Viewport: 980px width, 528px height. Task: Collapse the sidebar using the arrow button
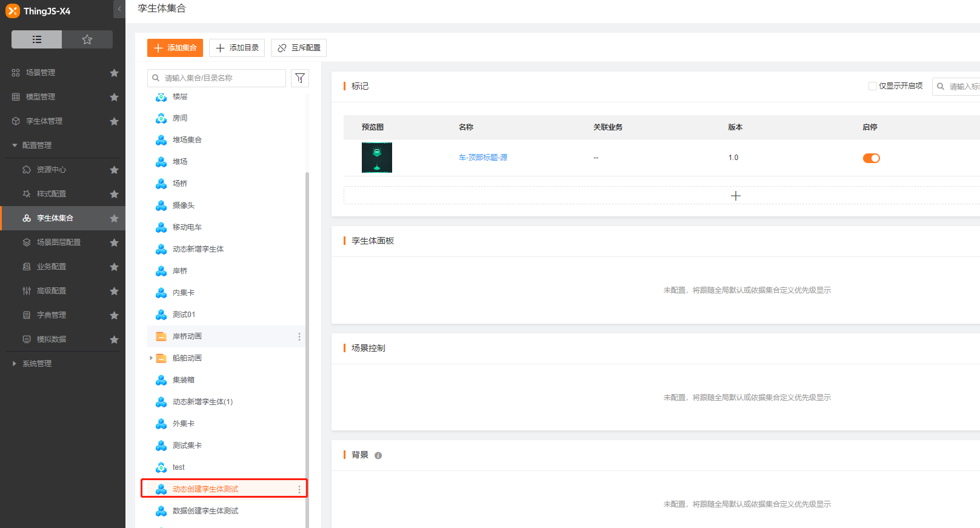click(x=119, y=9)
